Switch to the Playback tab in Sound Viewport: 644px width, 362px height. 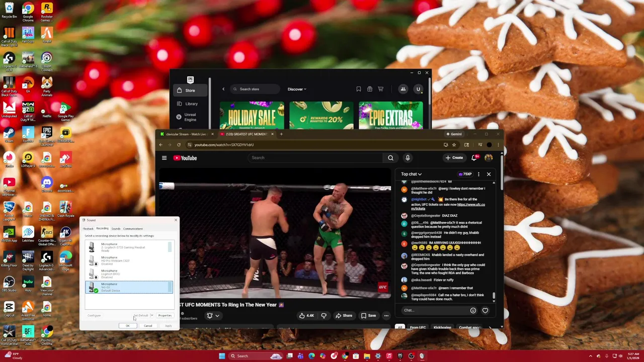tap(88, 229)
